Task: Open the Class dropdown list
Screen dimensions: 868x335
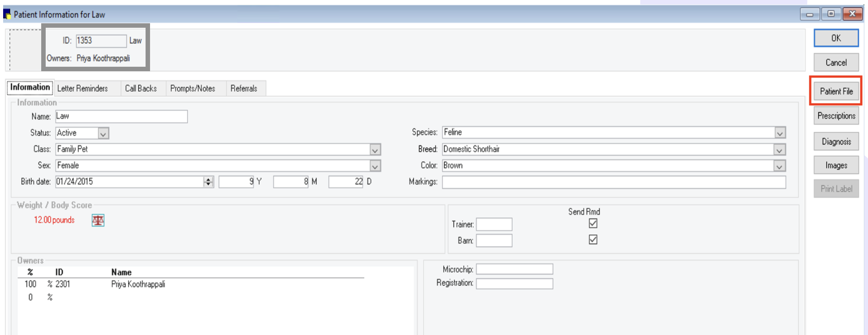Action: 375,150
